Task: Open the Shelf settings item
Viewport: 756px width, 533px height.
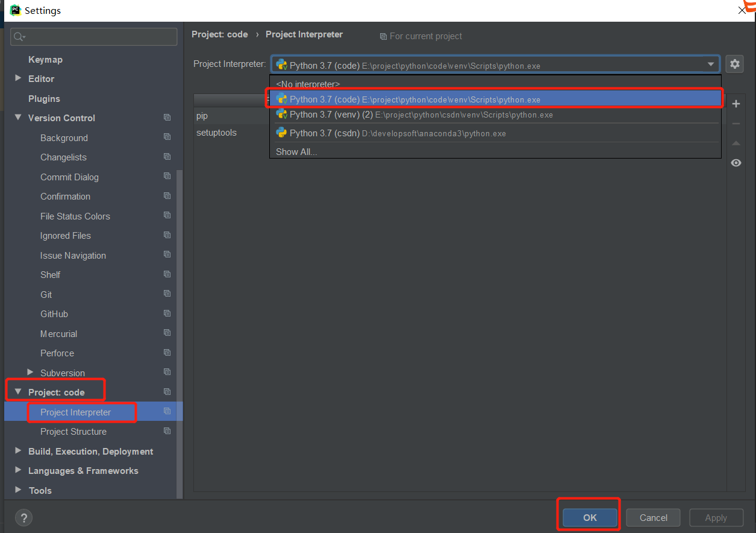Action: click(x=50, y=275)
